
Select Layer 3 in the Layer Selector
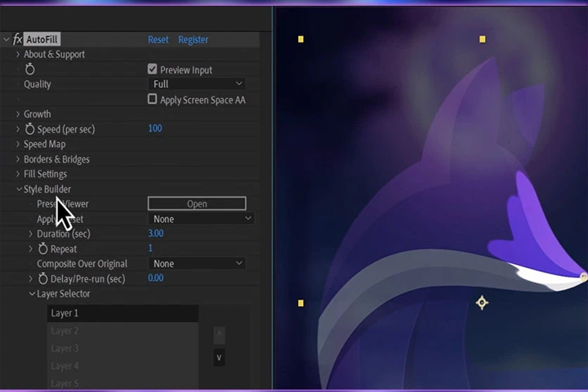[x=122, y=348]
